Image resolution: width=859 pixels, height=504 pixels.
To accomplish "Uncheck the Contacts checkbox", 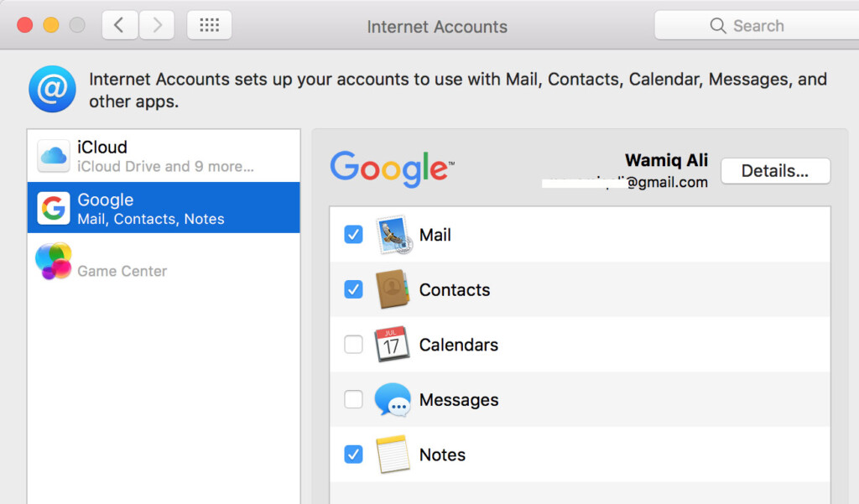I will tap(353, 289).
